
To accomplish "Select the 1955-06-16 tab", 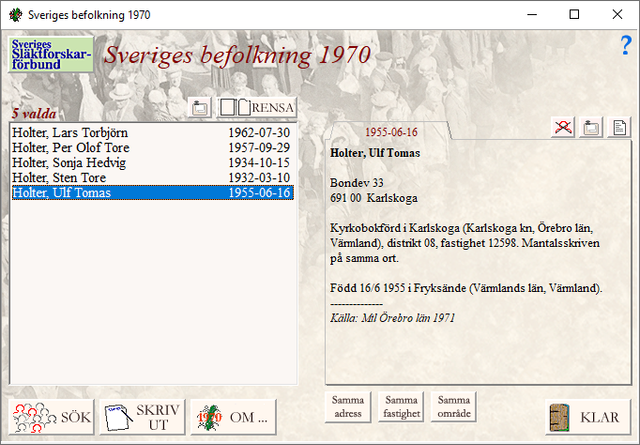I will click(x=391, y=132).
